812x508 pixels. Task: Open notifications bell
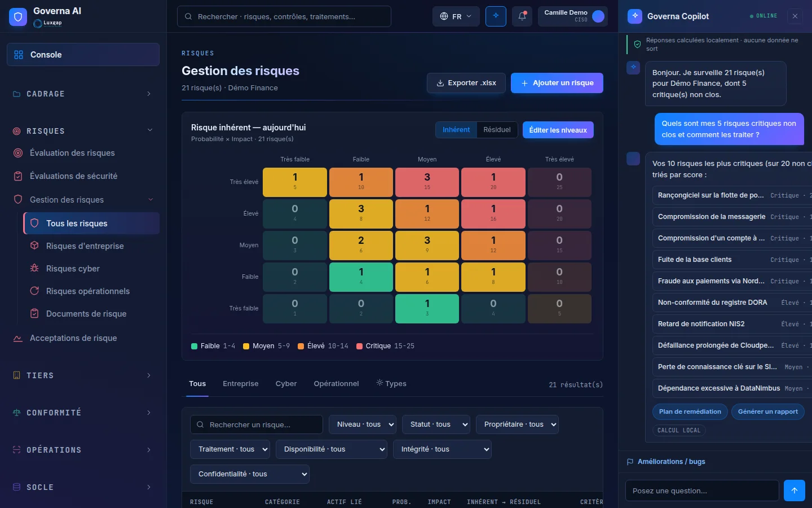522,16
